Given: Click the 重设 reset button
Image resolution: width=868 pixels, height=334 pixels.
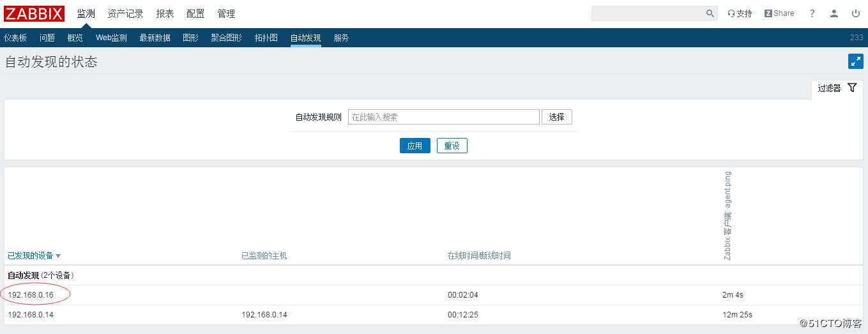Looking at the screenshot, I should [x=452, y=146].
